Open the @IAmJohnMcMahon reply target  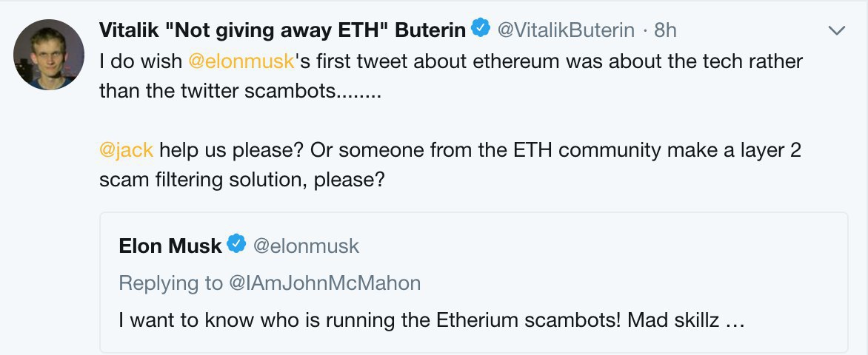[x=324, y=283]
